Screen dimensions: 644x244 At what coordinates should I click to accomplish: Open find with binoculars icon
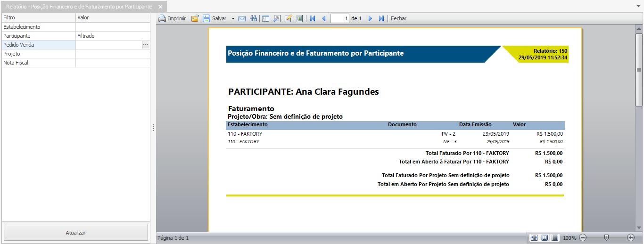[x=253, y=19]
